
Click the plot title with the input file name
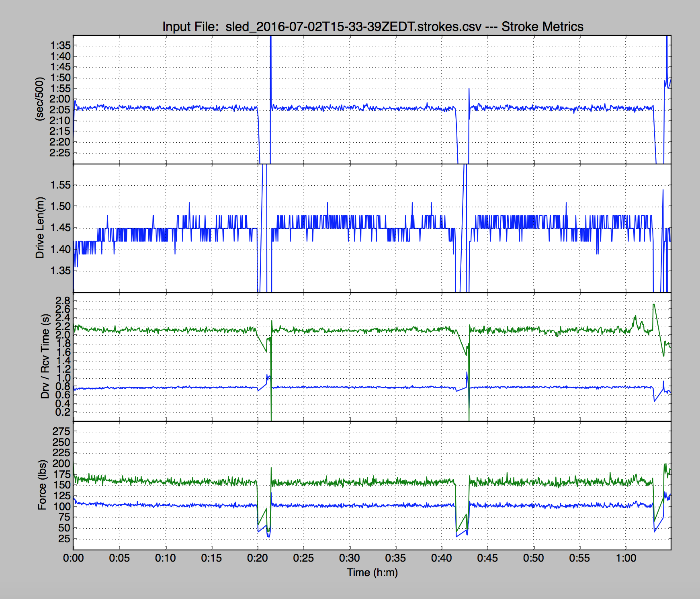pyautogui.click(x=373, y=27)
